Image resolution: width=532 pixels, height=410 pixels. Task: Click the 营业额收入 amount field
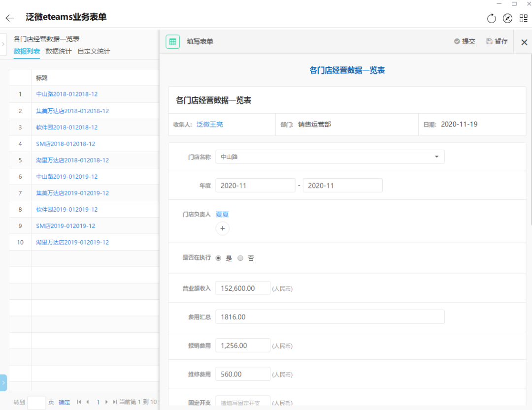click(x=243, y=288)
